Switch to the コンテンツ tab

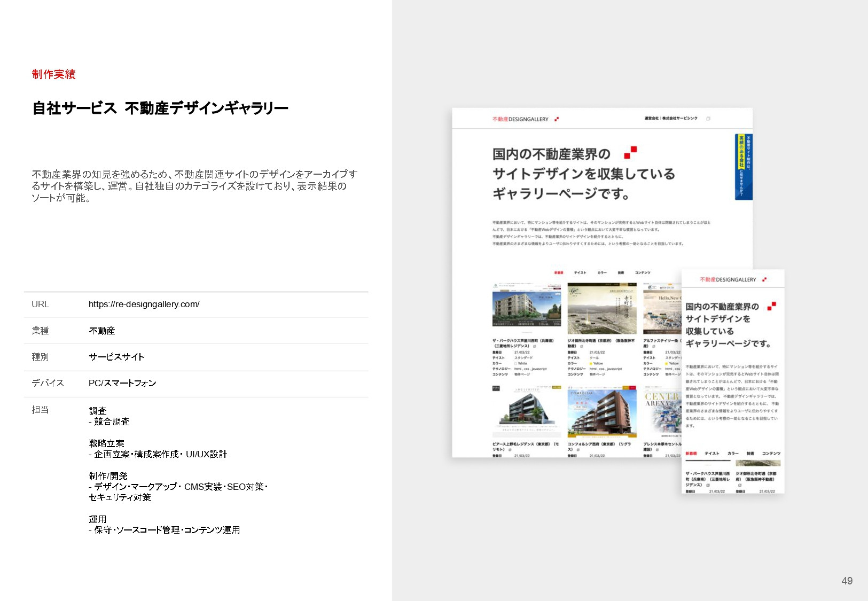(643, 272)
